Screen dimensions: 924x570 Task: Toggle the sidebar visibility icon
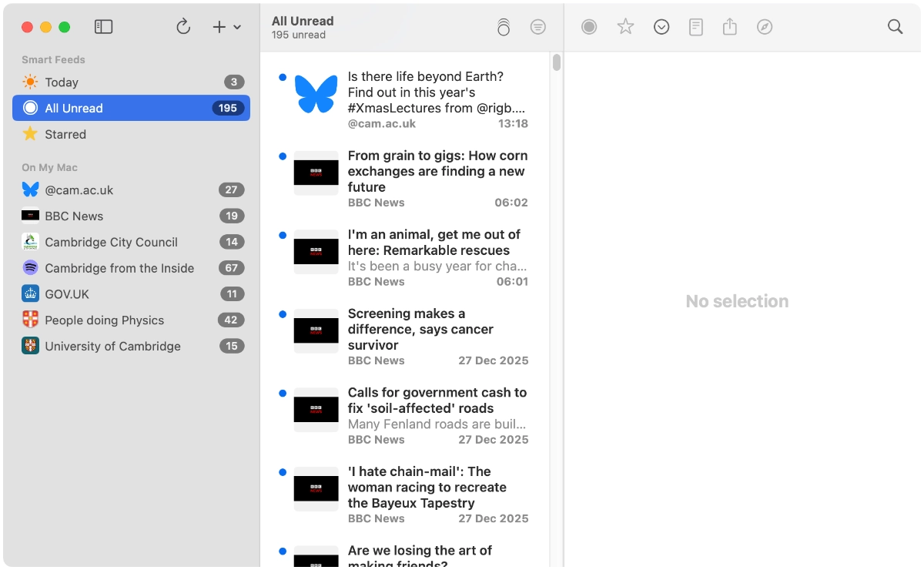pos(103,26)
